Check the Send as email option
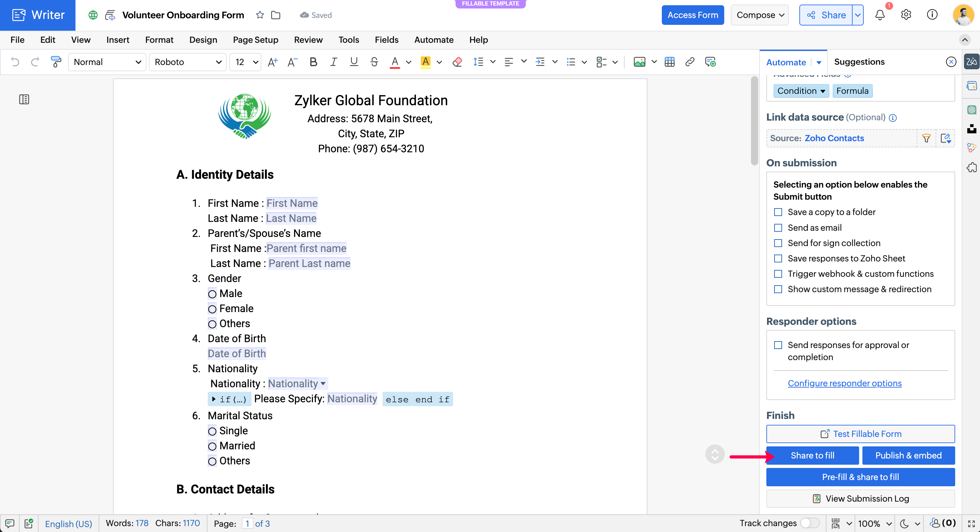Image resolution: width=980 pixels, height=532 pixels. point(778,227)
